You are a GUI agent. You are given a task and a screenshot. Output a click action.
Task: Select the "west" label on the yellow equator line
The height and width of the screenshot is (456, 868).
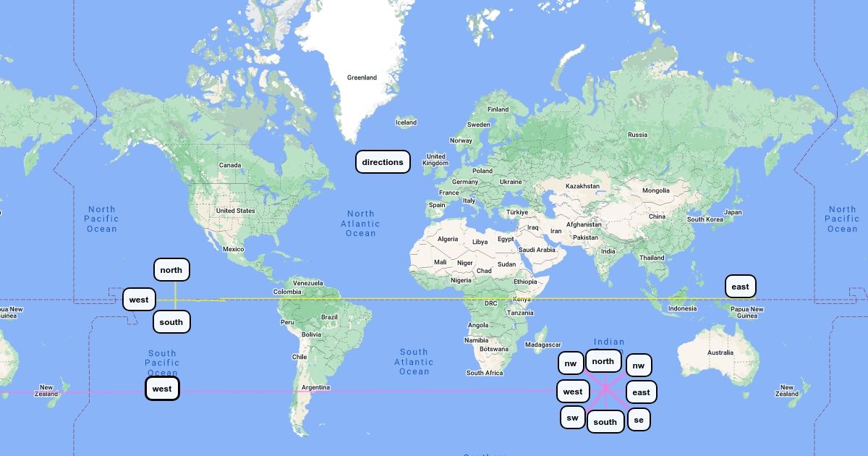click(139, 300)
